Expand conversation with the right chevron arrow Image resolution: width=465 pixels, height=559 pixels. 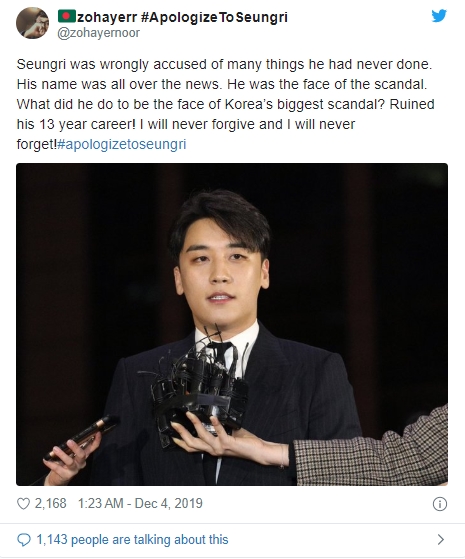coord(441,539)
